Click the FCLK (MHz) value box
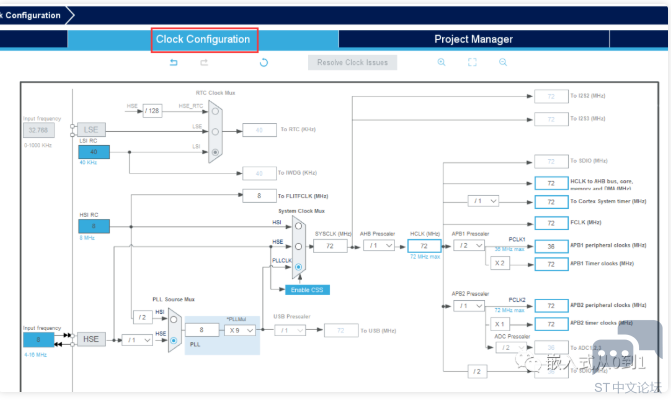The image size is (671, 403). 551,223
